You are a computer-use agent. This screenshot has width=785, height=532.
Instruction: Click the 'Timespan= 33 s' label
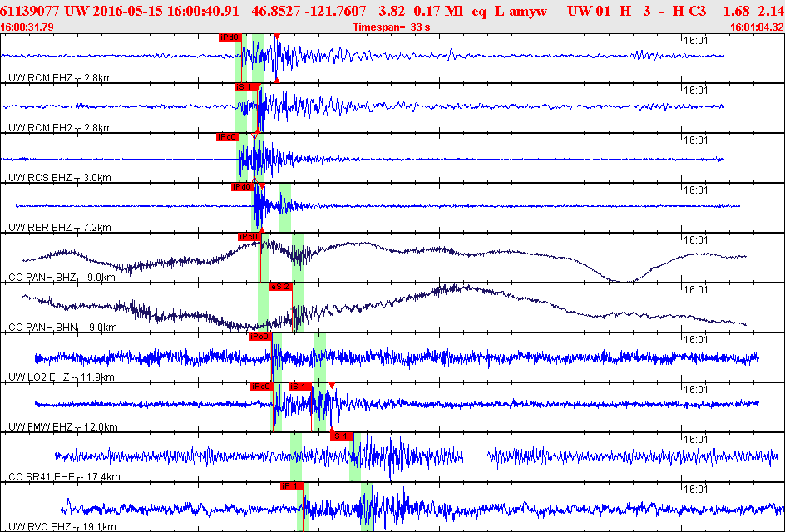coord(392,27)
